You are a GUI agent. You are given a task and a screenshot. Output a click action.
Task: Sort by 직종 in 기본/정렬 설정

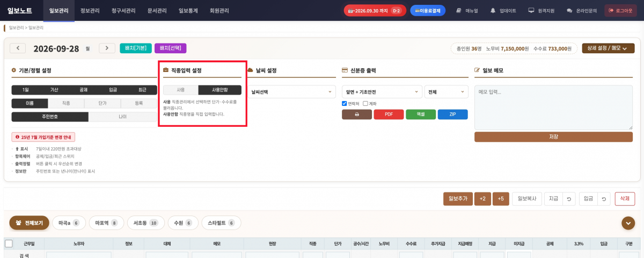click(x=66, y=103)
